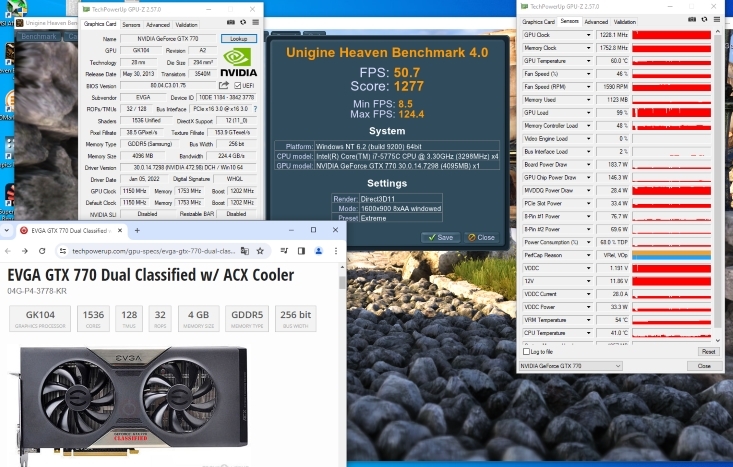The image size is (733, 467).
Task: Click the PerfCap Reason color bar
Action: click(671, 255)
